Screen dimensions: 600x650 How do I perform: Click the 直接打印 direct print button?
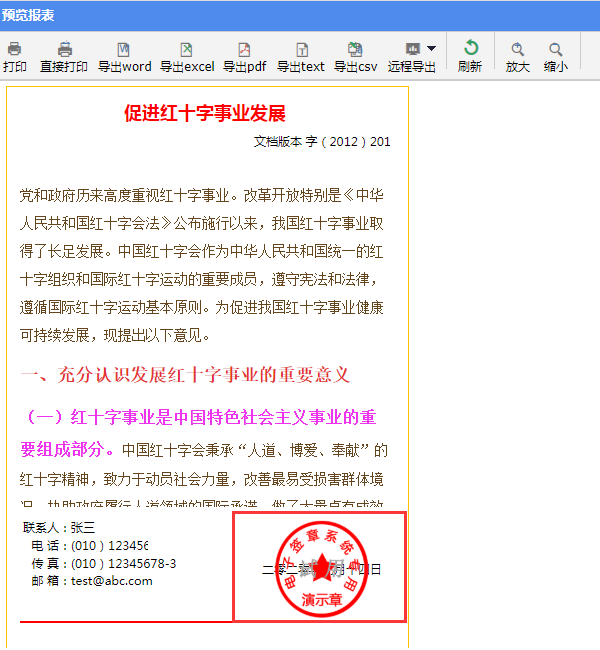64,49
